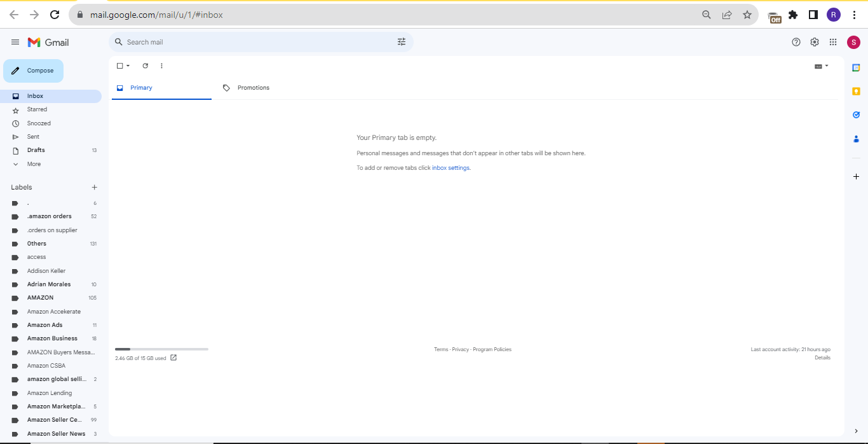
Task: Open the input tools dropdown
Action: (x=822, y=66)
